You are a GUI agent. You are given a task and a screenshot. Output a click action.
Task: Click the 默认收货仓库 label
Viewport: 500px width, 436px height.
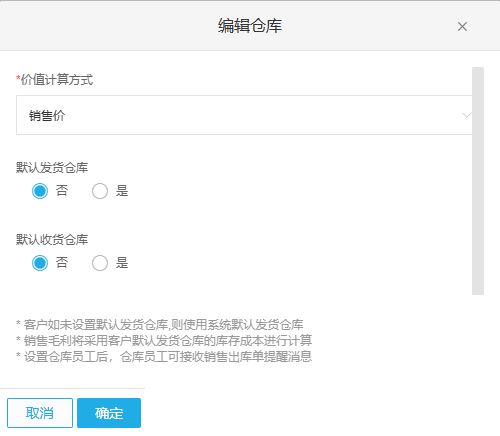(52, 239)
